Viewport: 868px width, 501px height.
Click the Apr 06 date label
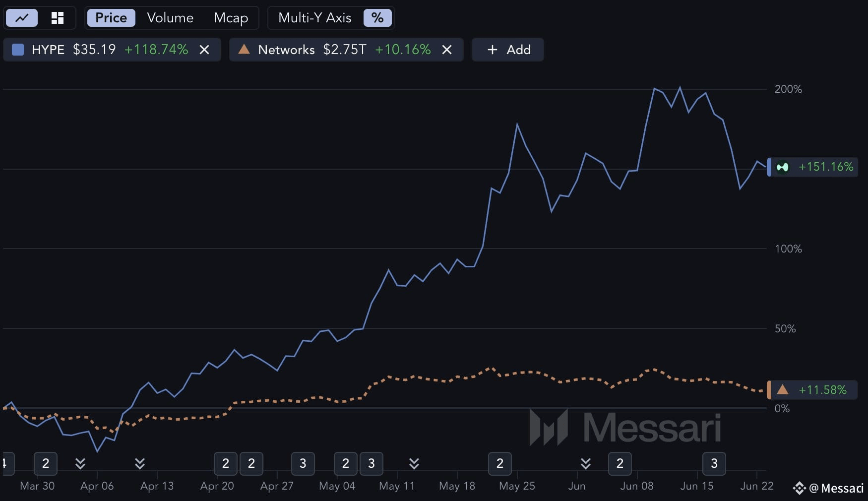tap(97, 486)
